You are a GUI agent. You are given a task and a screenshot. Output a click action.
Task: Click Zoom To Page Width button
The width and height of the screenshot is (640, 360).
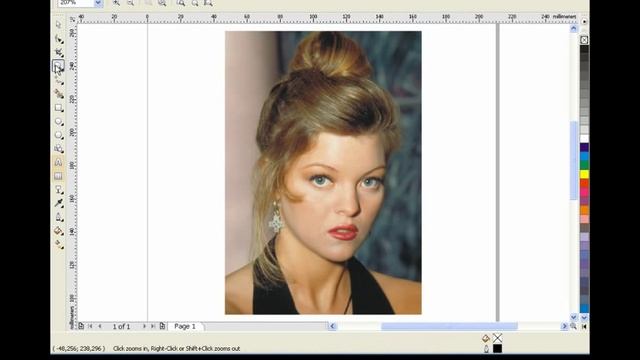tap(195, 3)
